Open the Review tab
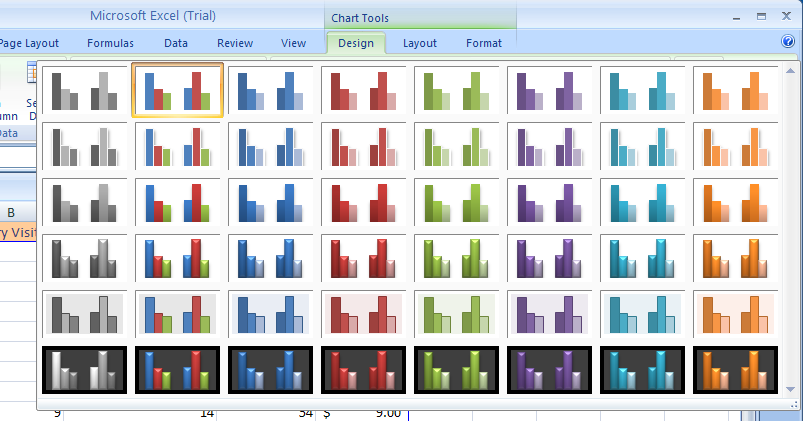Screen dimensions: 803x421 click(x=235, y=43)
